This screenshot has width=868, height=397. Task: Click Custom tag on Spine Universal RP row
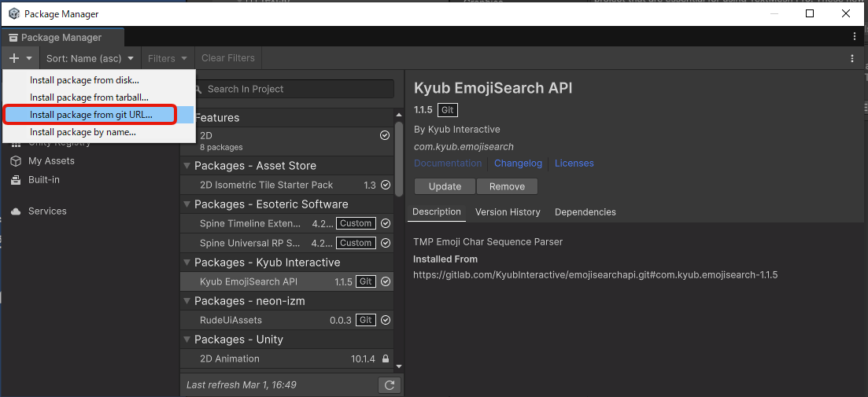[356, 243]
